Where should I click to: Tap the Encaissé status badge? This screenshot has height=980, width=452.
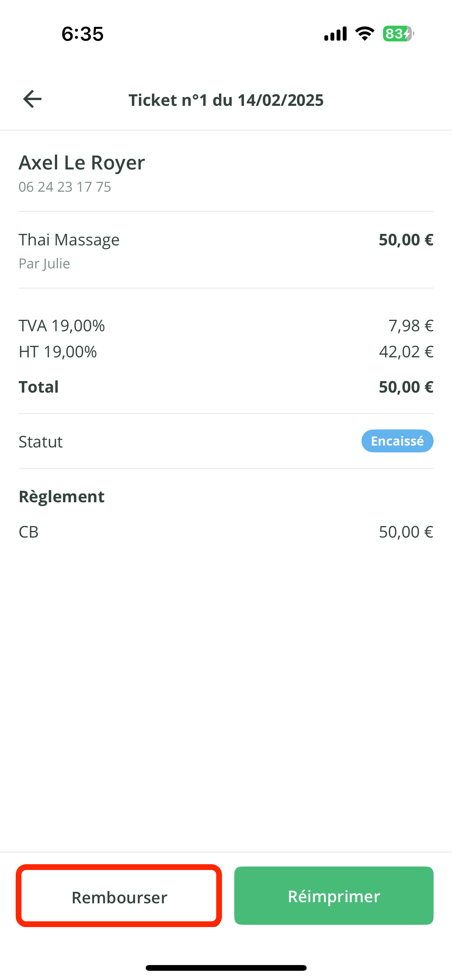397,441
